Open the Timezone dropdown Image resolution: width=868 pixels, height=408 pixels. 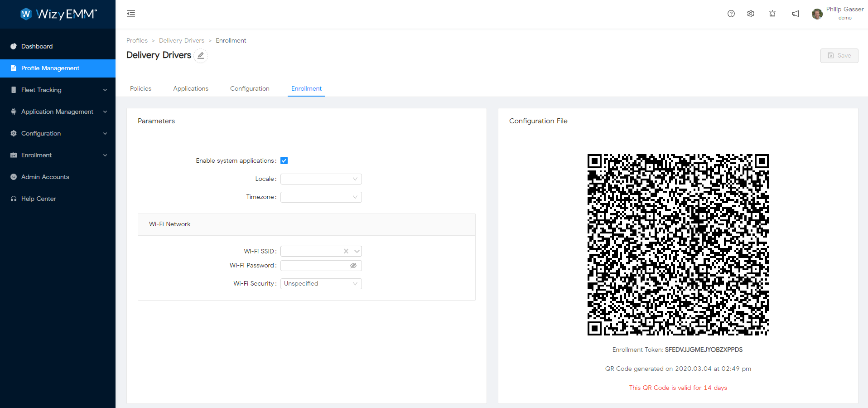pyautogui.click(x=321, y=197)
